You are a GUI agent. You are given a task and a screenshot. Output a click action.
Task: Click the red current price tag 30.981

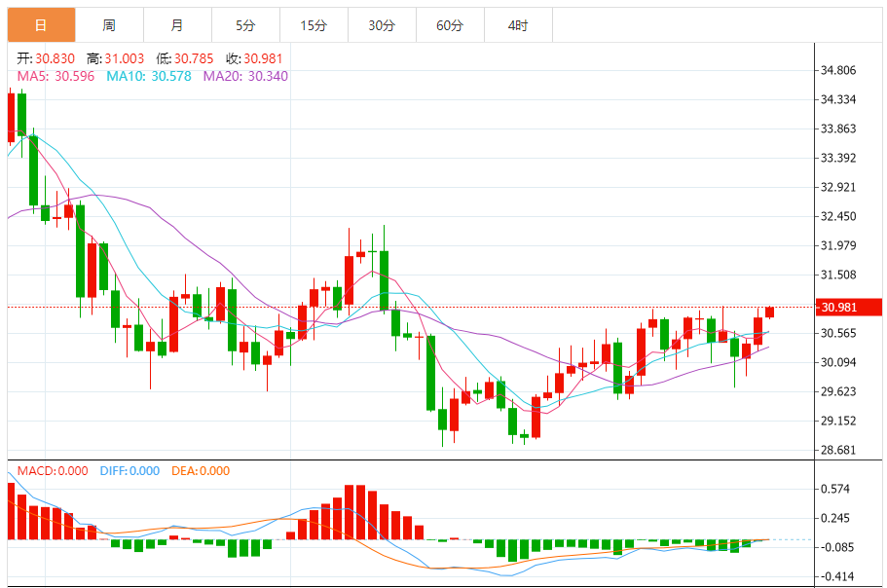pos(848,307)
